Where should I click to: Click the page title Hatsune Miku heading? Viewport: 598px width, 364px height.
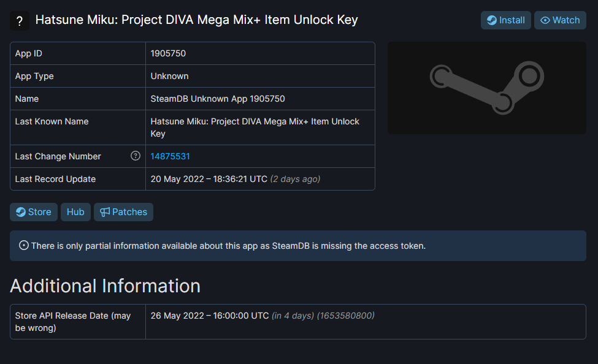[x=196, y=20]
